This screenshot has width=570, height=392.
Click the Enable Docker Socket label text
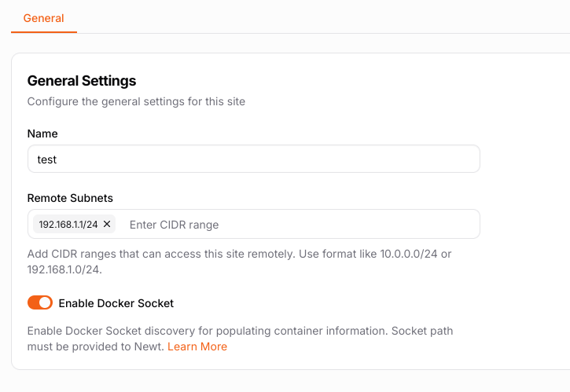pos(116,303)
